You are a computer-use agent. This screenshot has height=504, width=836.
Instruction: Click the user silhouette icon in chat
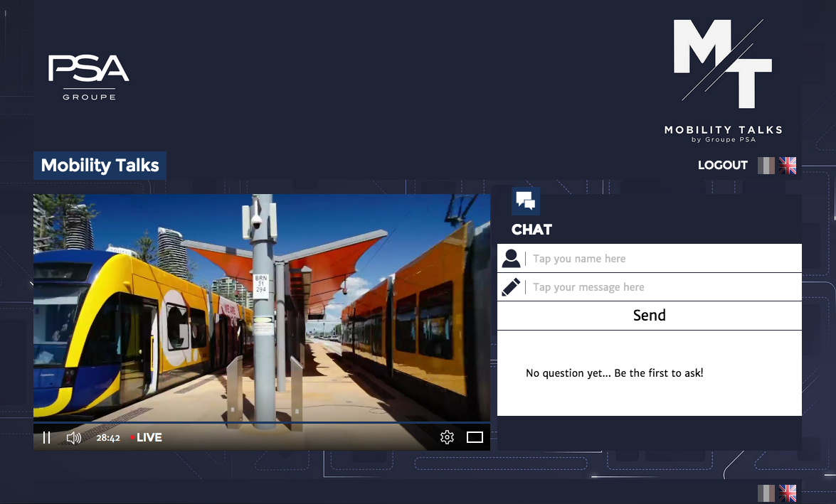pos(511,258)
